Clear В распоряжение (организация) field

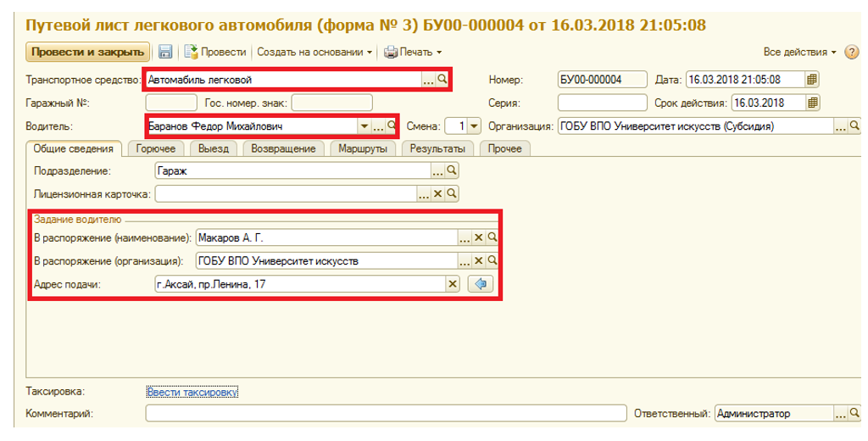(478, 261)
